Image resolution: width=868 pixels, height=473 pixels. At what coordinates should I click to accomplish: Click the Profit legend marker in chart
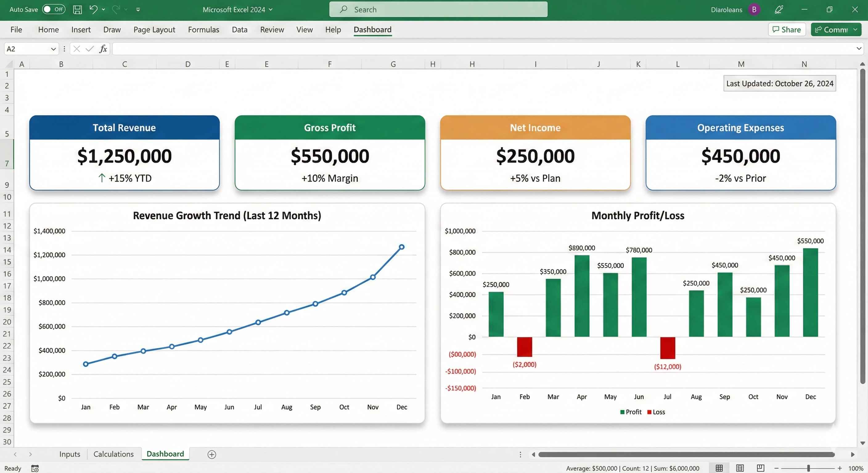click(622, 412)
